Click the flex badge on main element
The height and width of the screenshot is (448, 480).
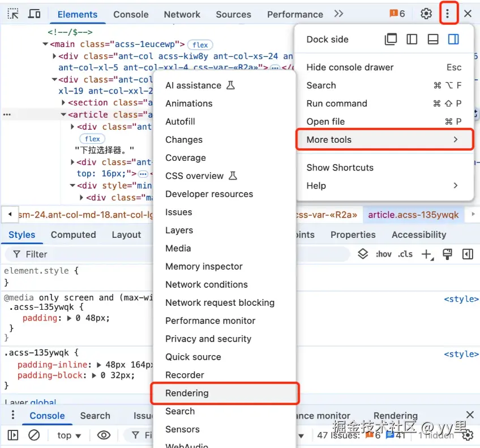[x=200, y=45]
